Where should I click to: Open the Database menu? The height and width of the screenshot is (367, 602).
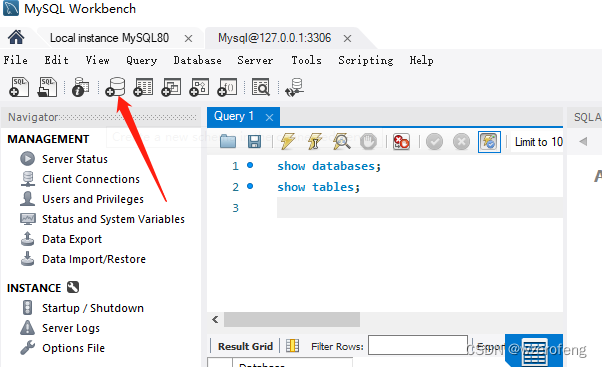pyautogui.click(x=197, y=60)
